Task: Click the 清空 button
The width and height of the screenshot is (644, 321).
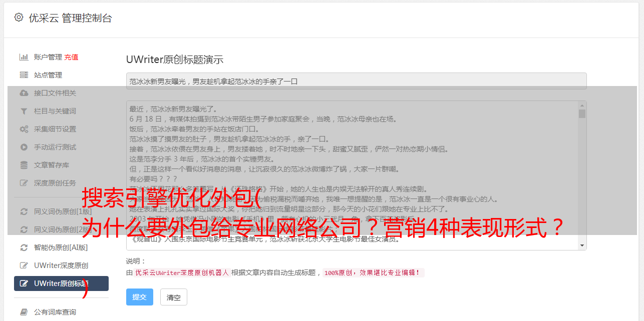Action: (173, 297)
